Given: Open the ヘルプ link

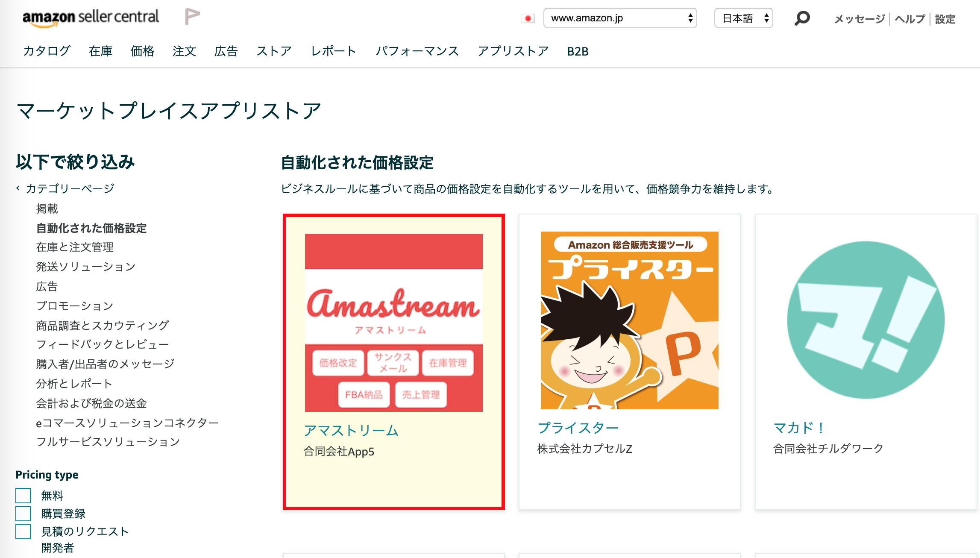Looking at the screenshot, I should (x=910, y=19).
